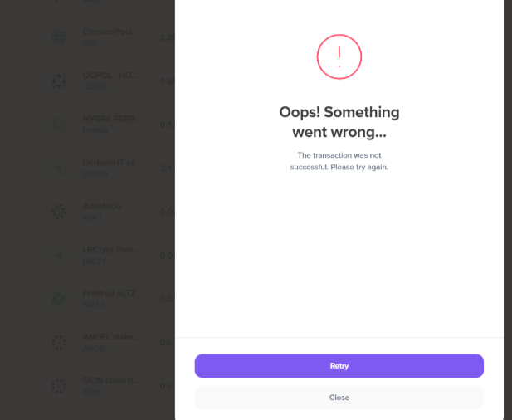Click the AdaNet.io pool icon
The width and height of the screenshot is (512, 420).
point(59,211)
